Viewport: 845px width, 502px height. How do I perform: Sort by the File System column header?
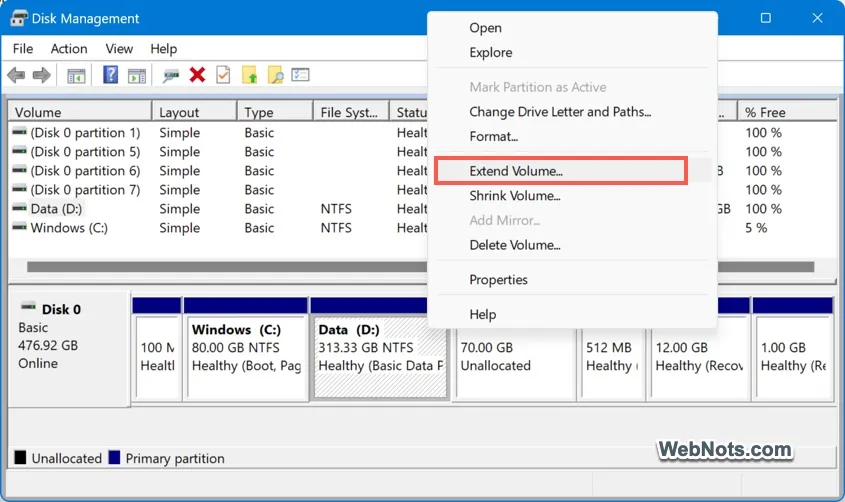click(x=351, y=112)
